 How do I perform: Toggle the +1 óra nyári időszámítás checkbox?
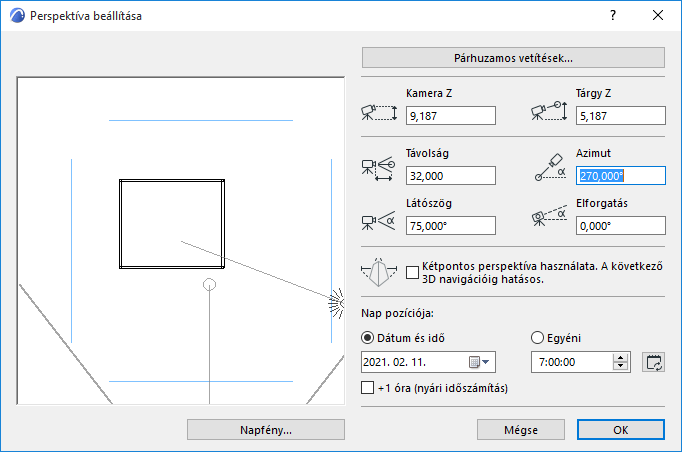click(366, 387)
